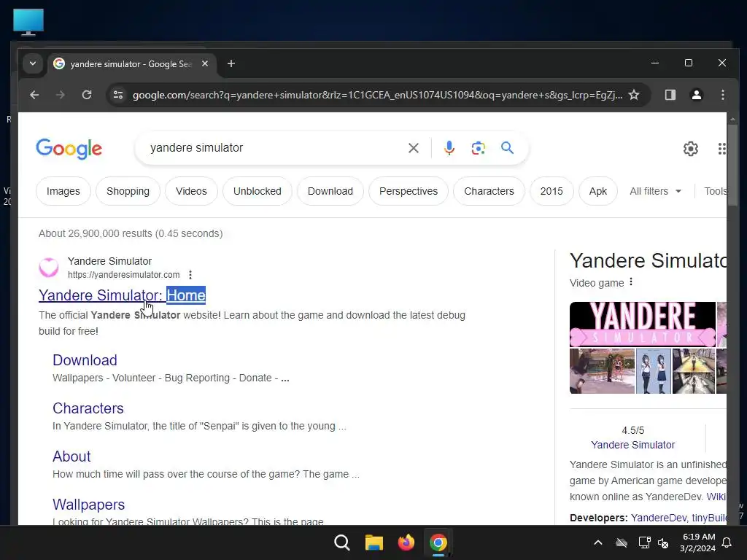Open the Characters sitelink

coord(88,408)
